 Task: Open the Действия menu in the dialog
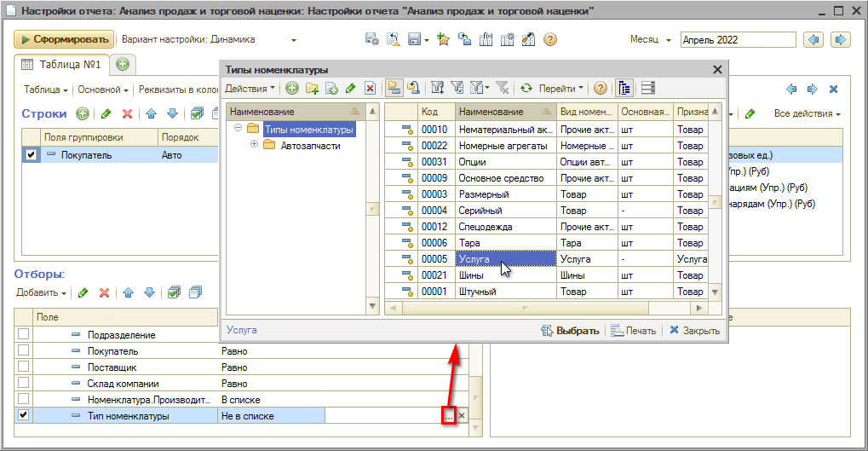250,89
